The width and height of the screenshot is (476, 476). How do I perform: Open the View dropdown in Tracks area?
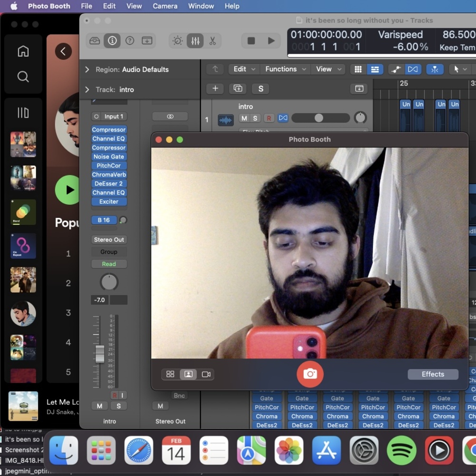[328, 69]
